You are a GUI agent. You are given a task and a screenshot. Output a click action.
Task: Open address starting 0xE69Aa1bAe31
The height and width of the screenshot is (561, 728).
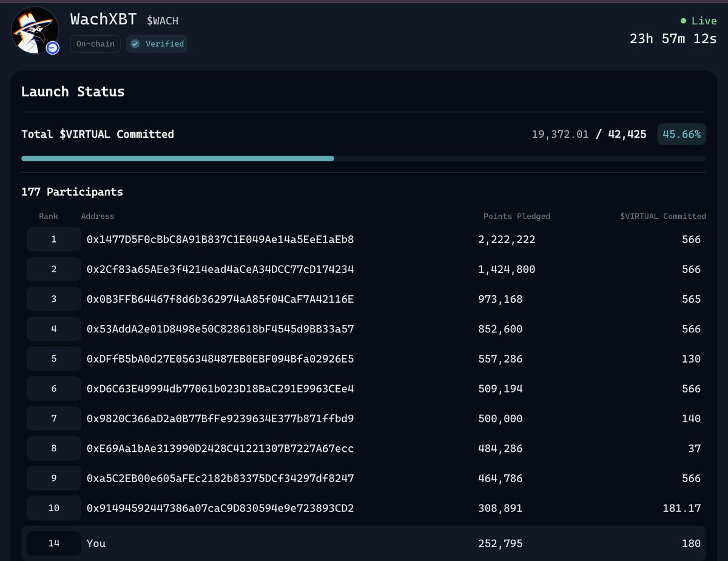click(220, 449)
